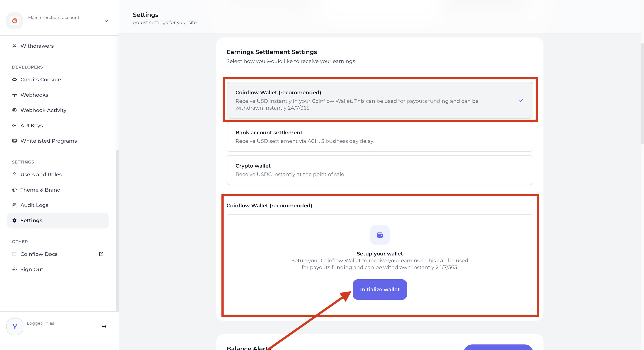Go to Users and Roles page
This screenshot has width=644, height=350.
click(41, 175)
